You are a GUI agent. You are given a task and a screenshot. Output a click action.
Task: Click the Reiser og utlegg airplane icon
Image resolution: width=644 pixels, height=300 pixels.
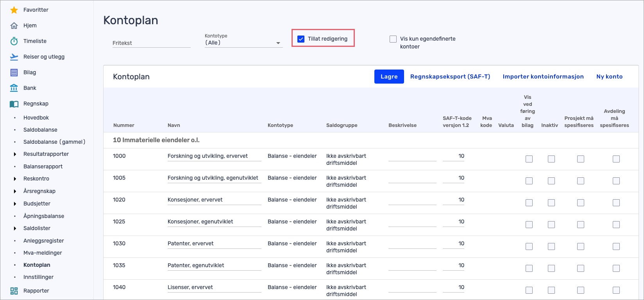coord(14,57)
